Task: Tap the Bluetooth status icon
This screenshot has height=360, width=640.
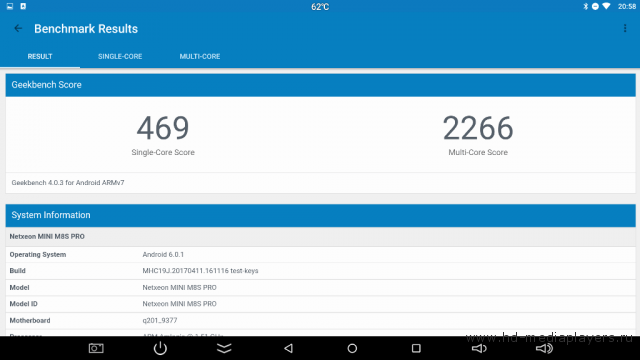Action: [x=585, y=6]
